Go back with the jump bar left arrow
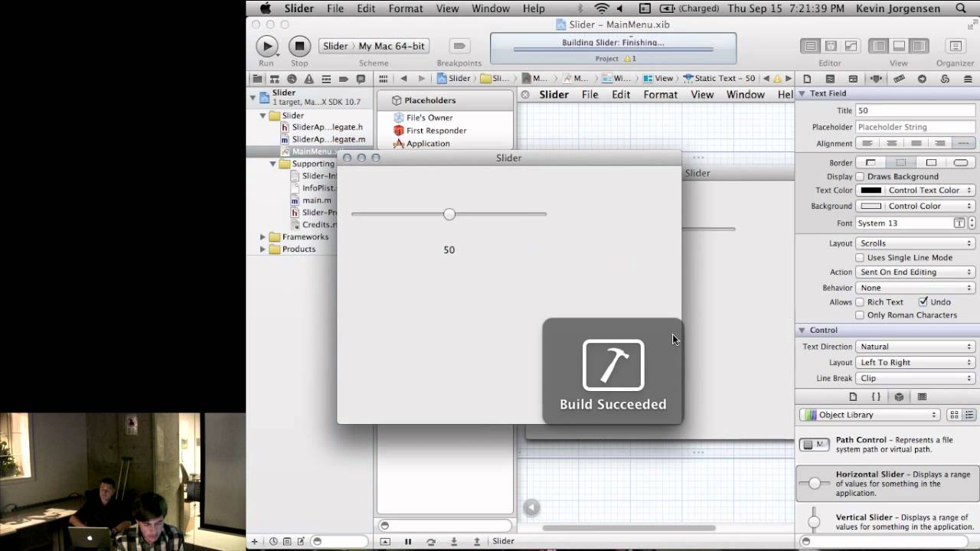The width and height of the screenshot is (980, 551). pos(403,79)
